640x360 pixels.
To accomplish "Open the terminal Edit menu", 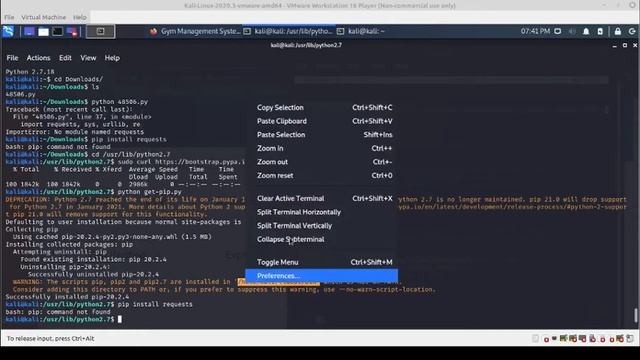I will [x=65, y=58].
